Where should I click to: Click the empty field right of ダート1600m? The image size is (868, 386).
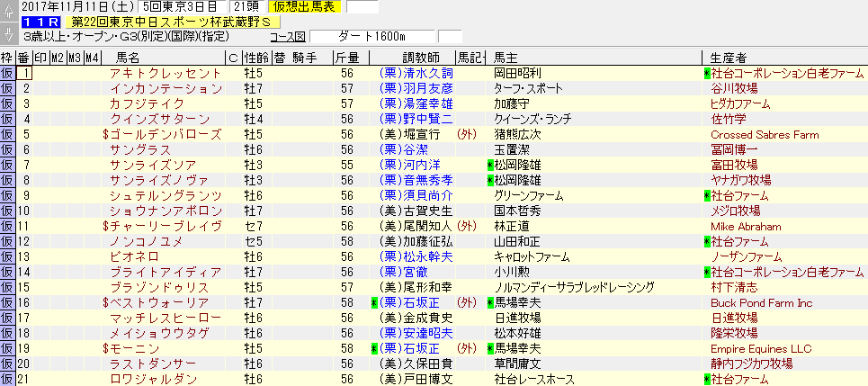pos(450,37)
